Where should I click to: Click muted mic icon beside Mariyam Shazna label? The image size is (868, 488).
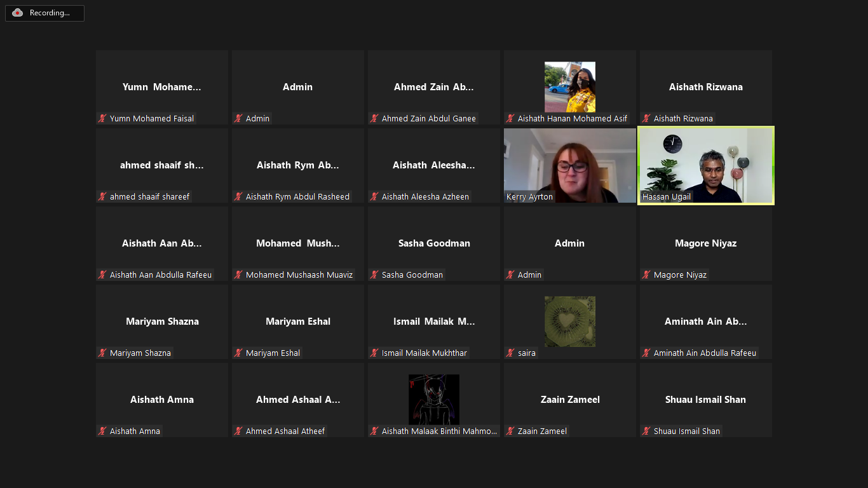point(102,353)
